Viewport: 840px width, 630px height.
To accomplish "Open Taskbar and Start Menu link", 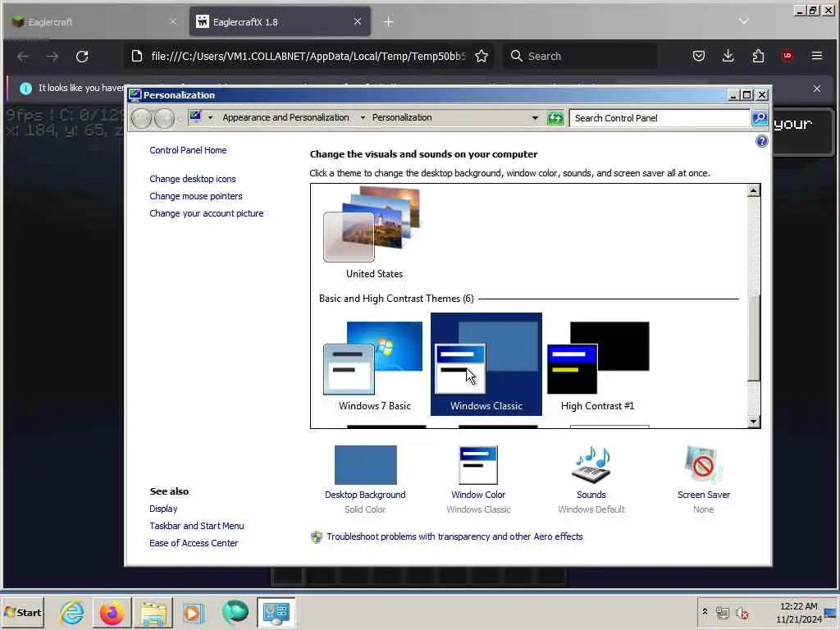I will tap(197, 526).
